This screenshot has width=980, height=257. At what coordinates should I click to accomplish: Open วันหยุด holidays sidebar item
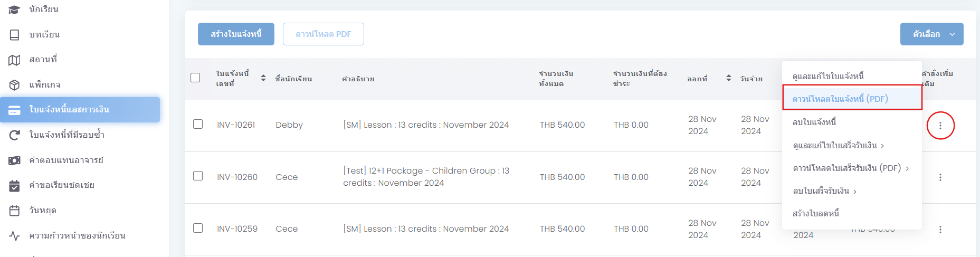43,211
